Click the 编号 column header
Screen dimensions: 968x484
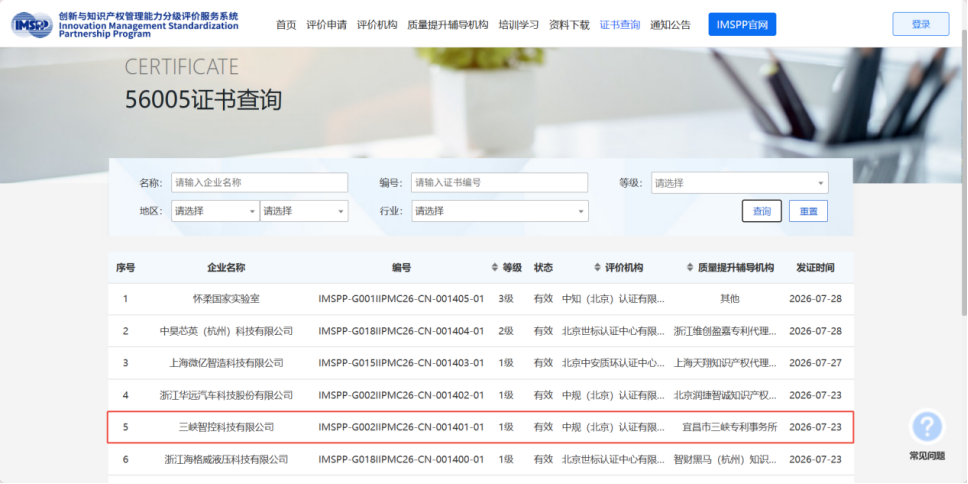click(x=402, y=268)
